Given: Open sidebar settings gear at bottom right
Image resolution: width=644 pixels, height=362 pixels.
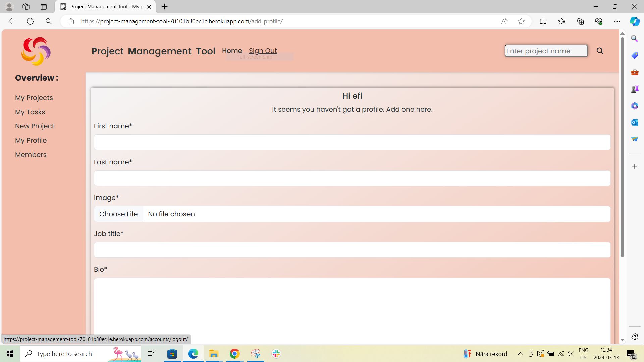Looking at the screenshot, I should [634, 336].
